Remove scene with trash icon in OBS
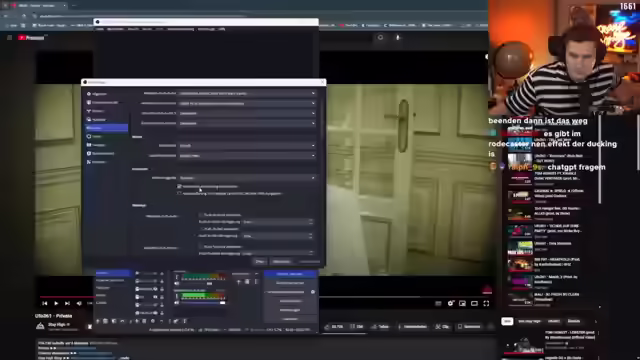 (x=105, y=321)
